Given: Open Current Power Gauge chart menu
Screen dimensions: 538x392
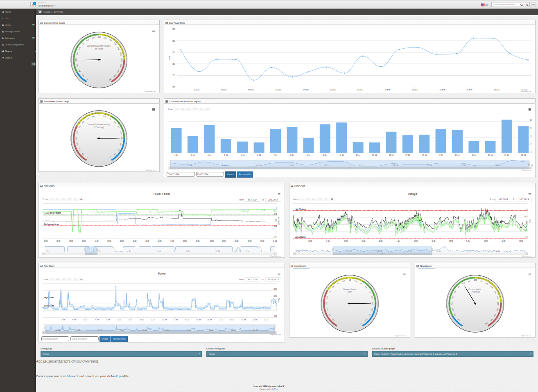Looking at the screenshot, I should tap(154, 31).
